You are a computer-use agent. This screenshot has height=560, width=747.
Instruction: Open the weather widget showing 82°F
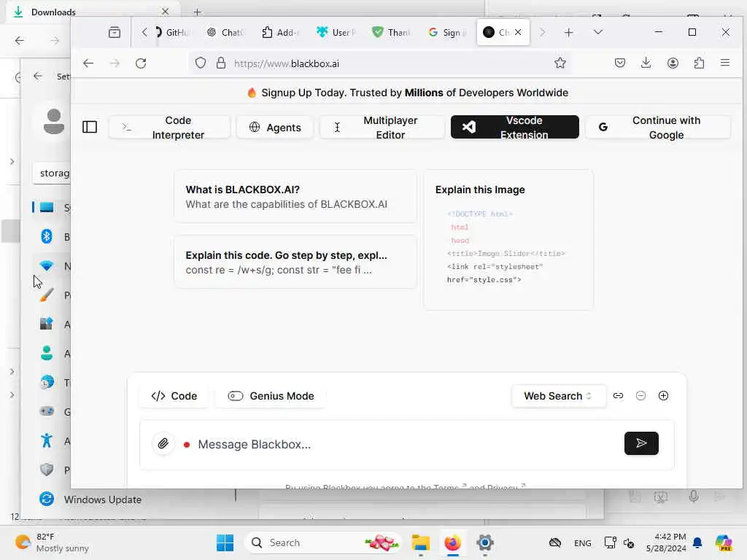pyautogui.click(x=52, y=542)
